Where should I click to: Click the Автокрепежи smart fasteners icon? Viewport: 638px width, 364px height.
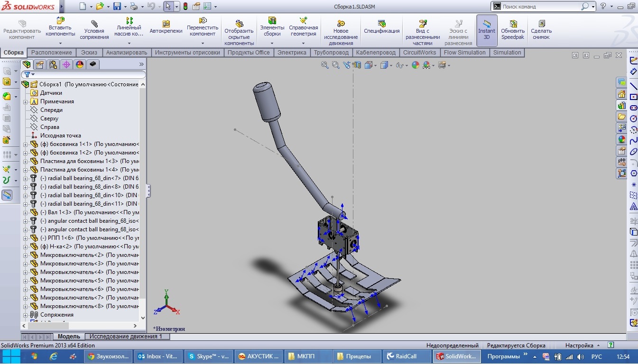pos(166,27)
